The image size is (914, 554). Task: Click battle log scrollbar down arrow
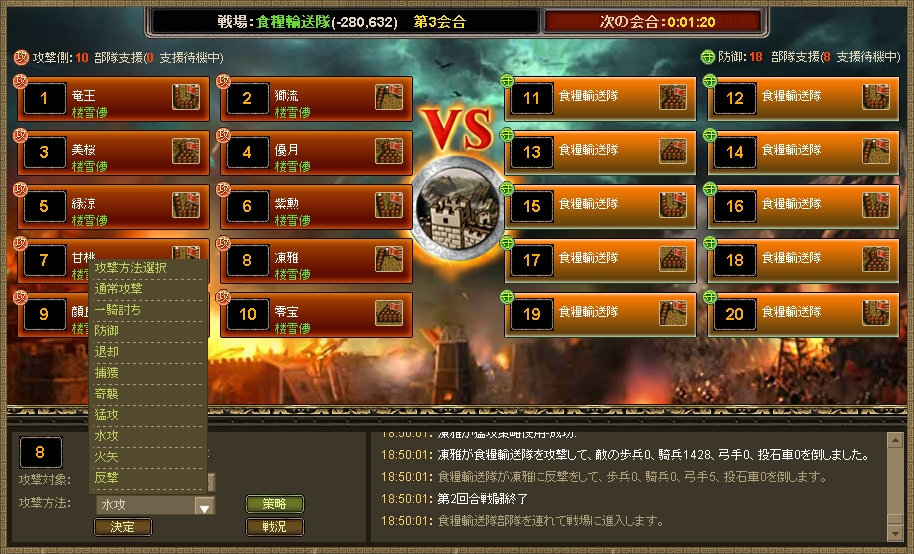(x=895, y=533)
